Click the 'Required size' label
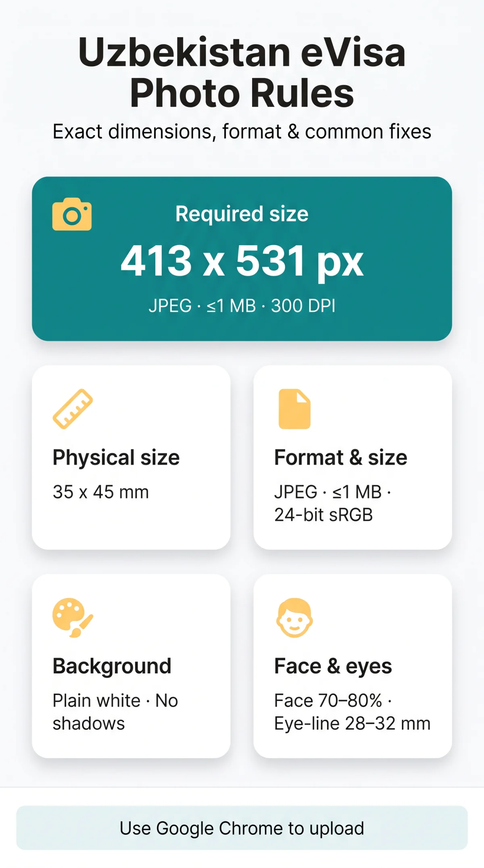The width and height of the screenshot is (484, 868). (242, 214)
